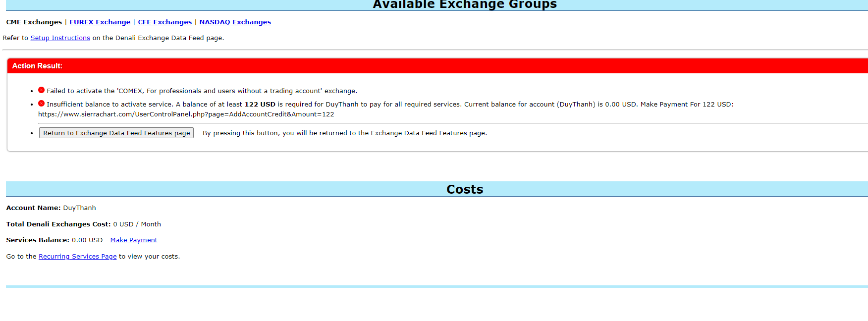Open the Recurring Services Page link

pyautogui.click(x=78, y=257)
